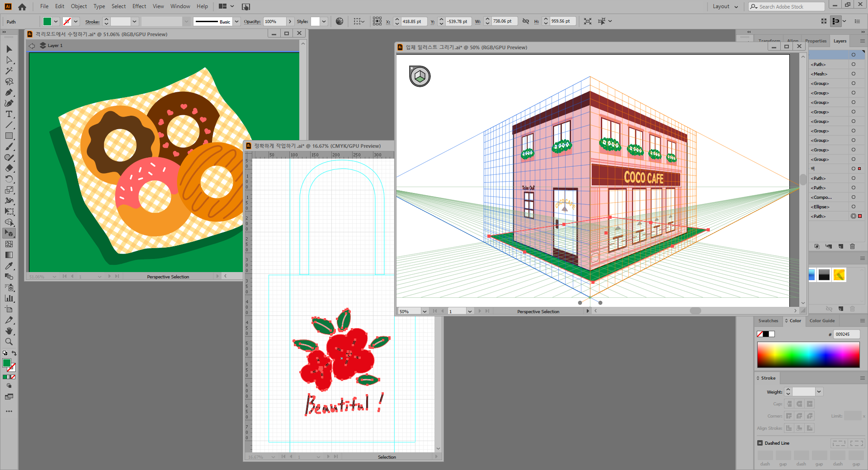Open the Basic brush definition dropdown
868x470 pixels.
click(236, 21)
